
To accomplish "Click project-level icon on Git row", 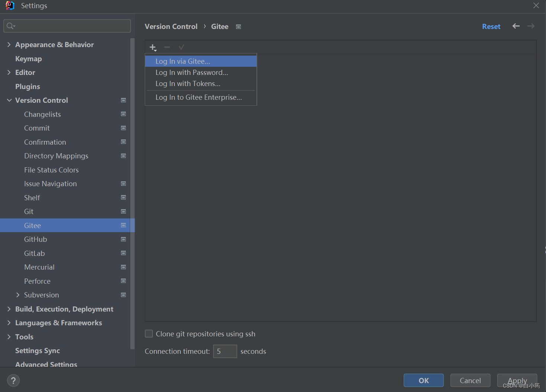I will click(x=124, y=211).
